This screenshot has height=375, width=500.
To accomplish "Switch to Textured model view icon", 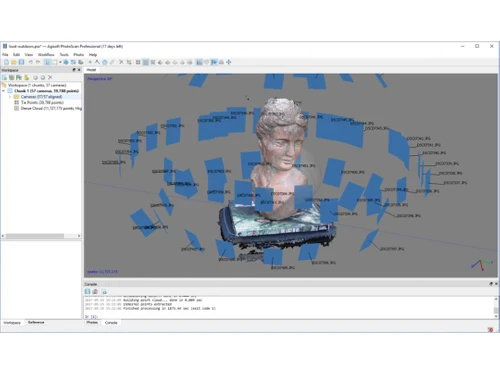I will point(182,62).
